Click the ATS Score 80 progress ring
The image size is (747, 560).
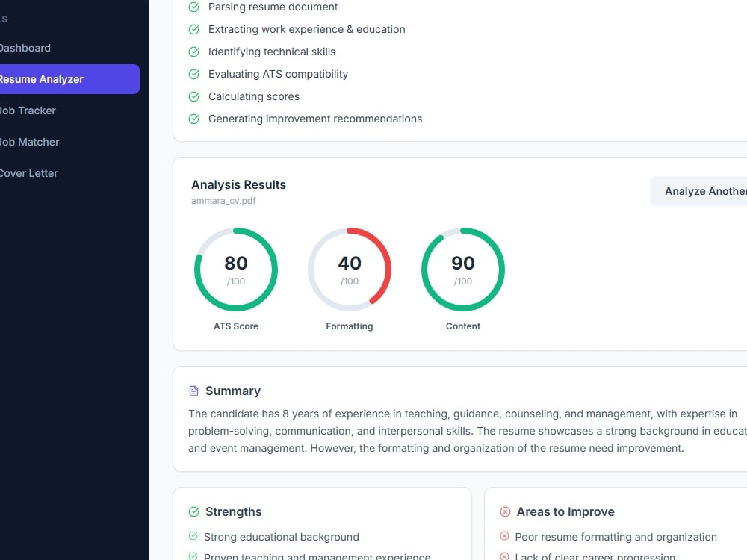coord(236,270)
